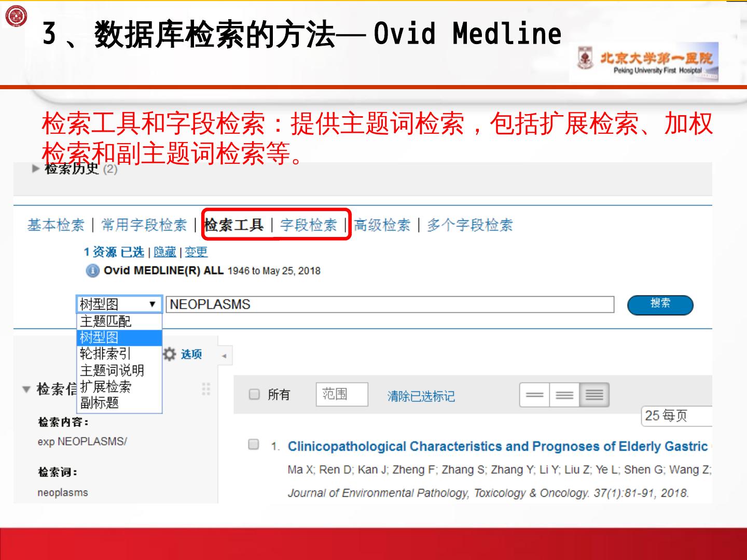747x560 pixels.
Task: Tick the checkbox for result 1
Action: tap(254, 444)
